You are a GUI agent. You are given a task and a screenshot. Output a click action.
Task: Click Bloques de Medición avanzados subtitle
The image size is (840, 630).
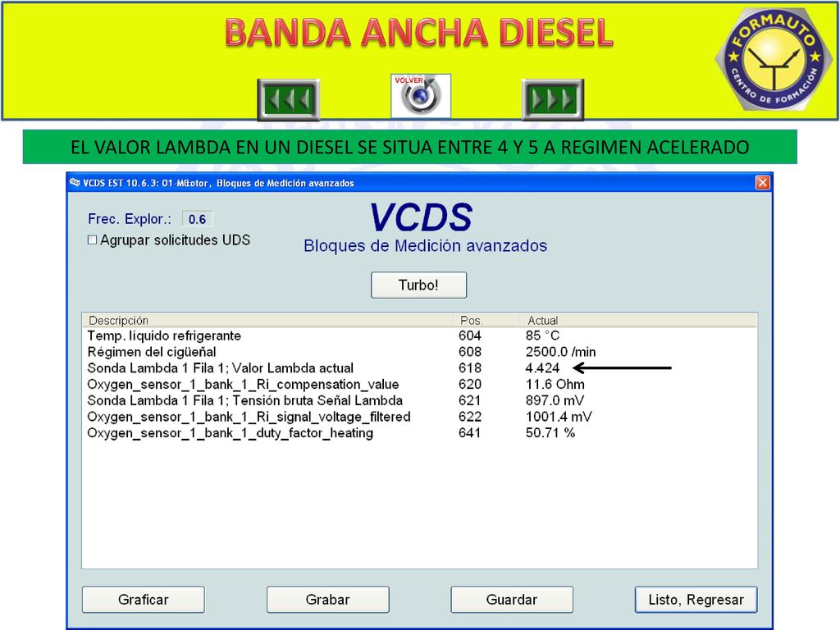coord(426,246)
